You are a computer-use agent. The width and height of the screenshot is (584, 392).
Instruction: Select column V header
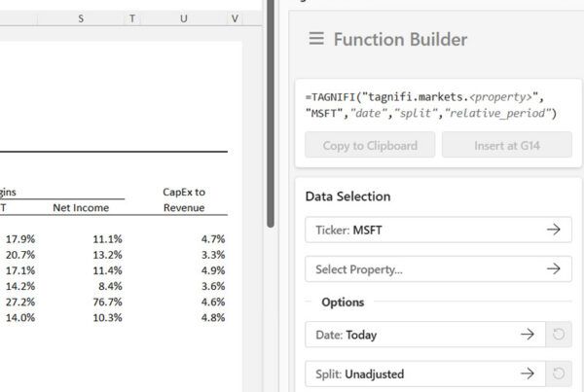(235, 18)
